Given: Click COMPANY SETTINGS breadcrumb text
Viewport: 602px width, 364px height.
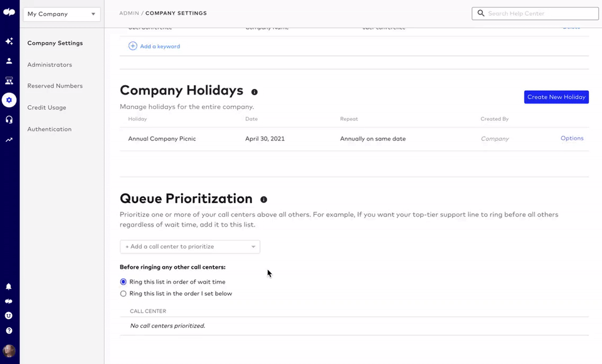Looking at the screenshot, I should [x=176, y=13].
